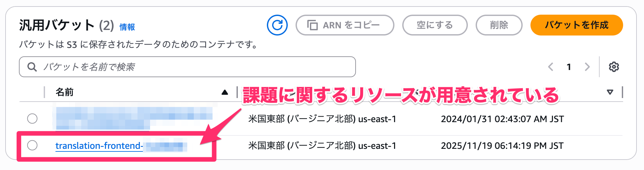Focus the bucket name search field
This screenshot has width=644, height=170.
tap(196, 67)
